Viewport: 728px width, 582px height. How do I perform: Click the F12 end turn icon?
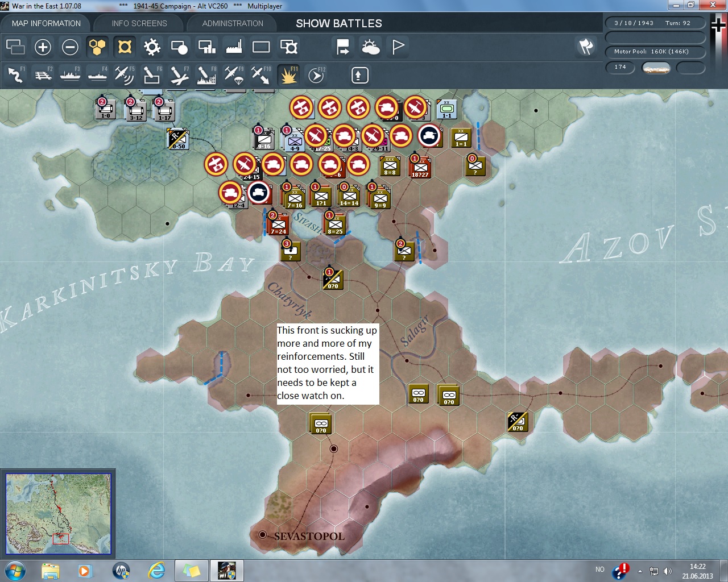pos(316,75)
